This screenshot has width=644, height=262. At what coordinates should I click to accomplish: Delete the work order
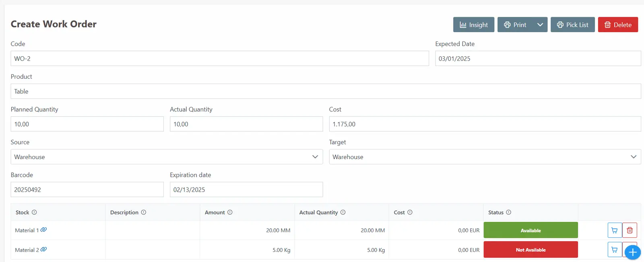coord(618,25)
